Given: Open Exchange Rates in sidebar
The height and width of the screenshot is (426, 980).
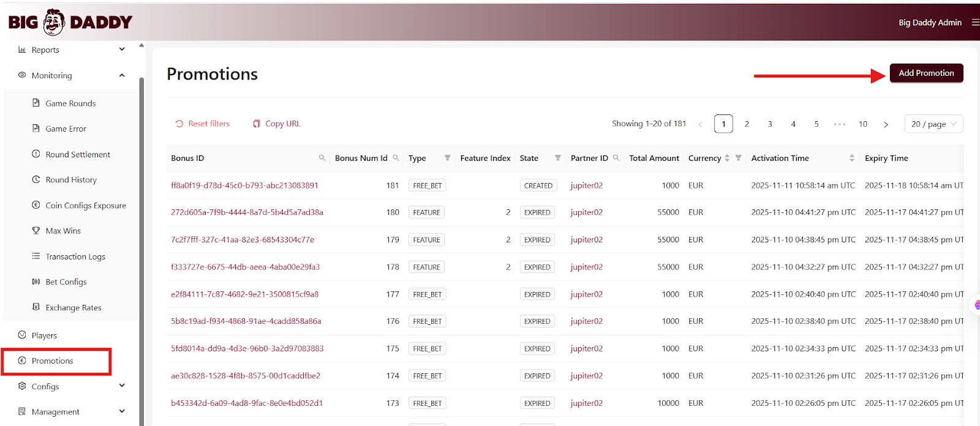Looking at the screenshot, I should tap(73, 307).
